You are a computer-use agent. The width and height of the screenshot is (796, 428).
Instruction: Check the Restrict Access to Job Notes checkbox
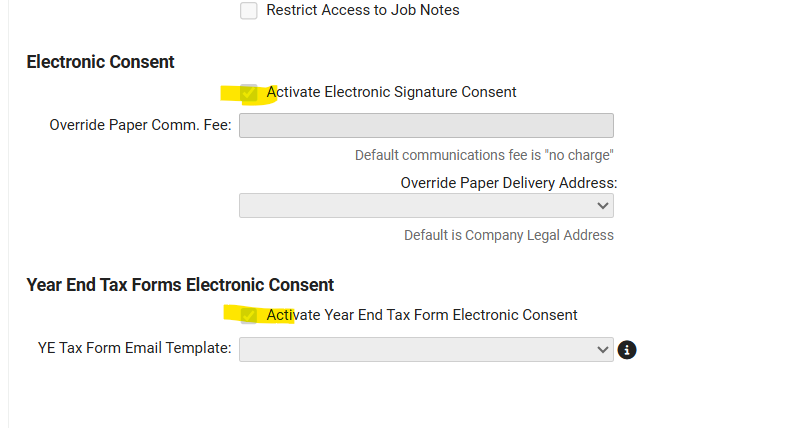(249, 11)
